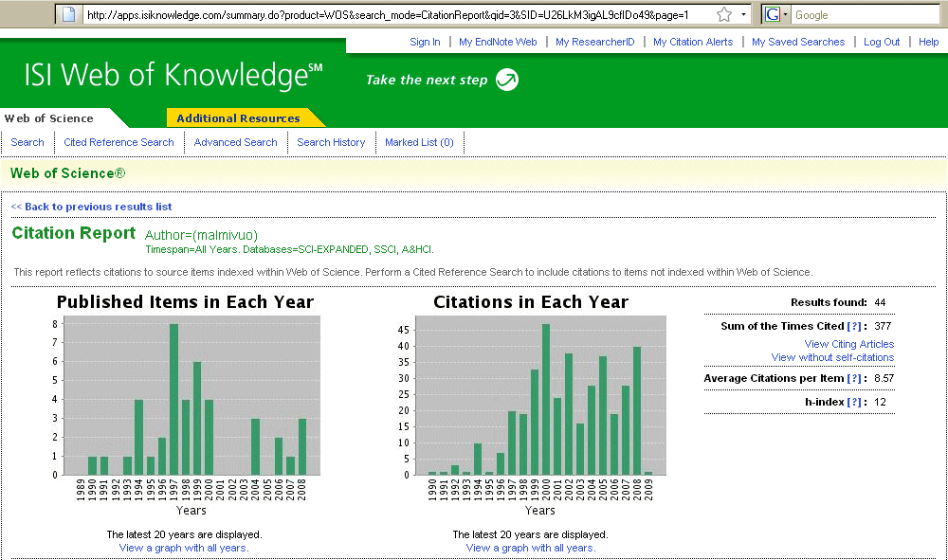View all-years graph under Published Items chart

(184, 548)
